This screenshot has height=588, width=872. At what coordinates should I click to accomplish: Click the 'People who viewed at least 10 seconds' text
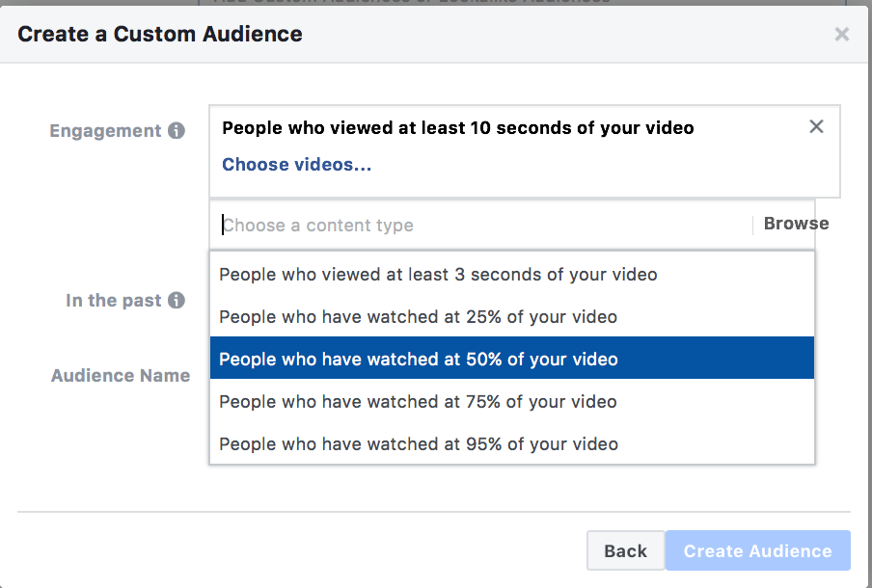457,128
